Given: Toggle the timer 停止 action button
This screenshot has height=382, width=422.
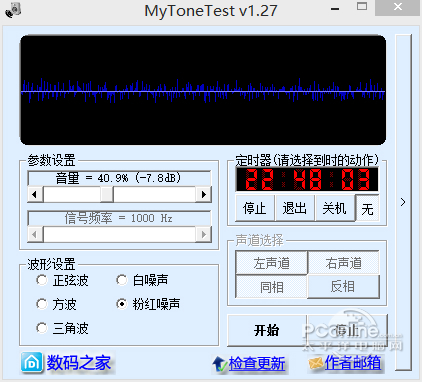Looking at the screenshot, I should 255,208.
